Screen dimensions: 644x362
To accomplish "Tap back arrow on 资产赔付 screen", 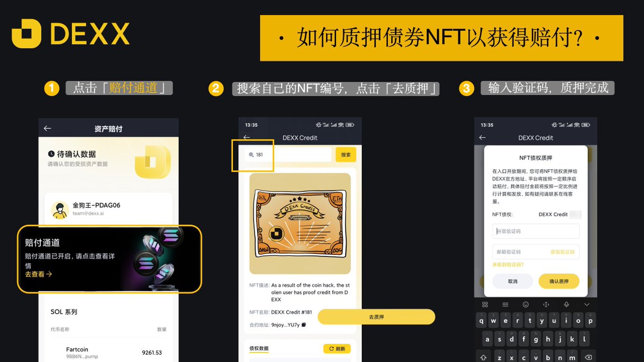I will (47, 128).
